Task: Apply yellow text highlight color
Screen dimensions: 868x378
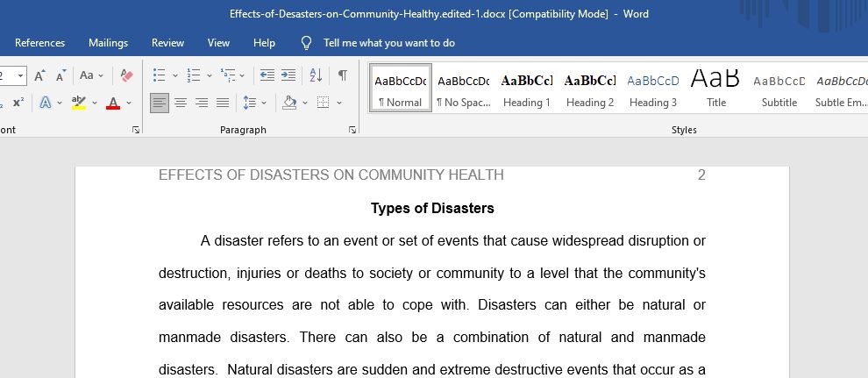Action: 79,103
